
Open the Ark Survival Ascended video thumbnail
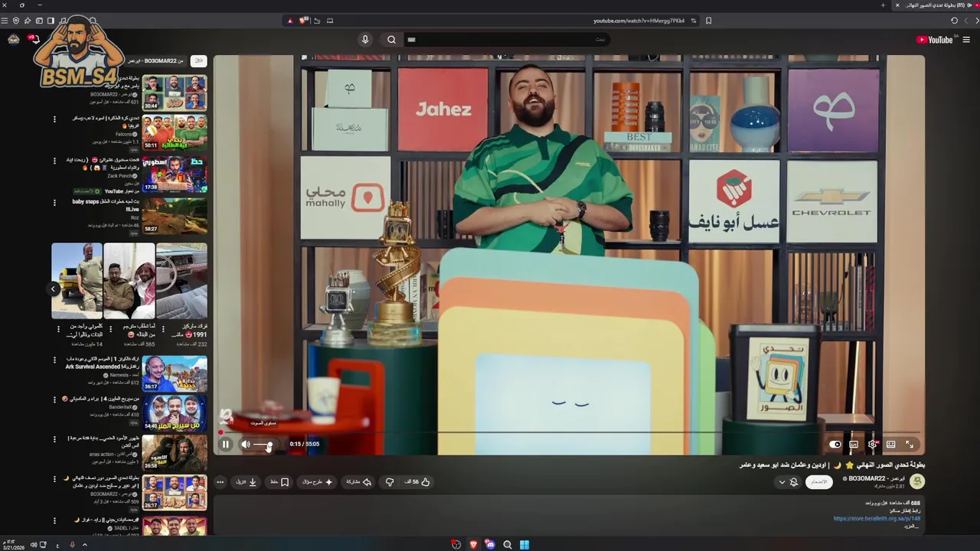(x=175, y=374)
